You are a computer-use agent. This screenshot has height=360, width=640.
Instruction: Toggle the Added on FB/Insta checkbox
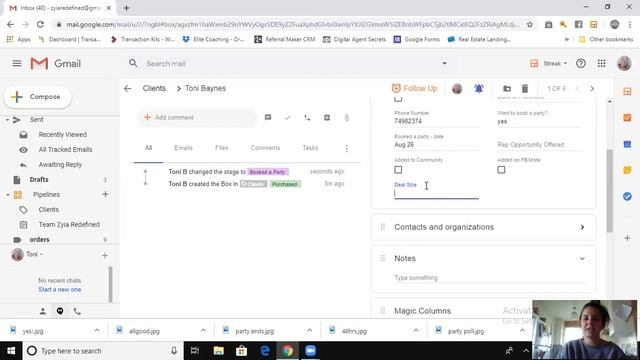501,170
